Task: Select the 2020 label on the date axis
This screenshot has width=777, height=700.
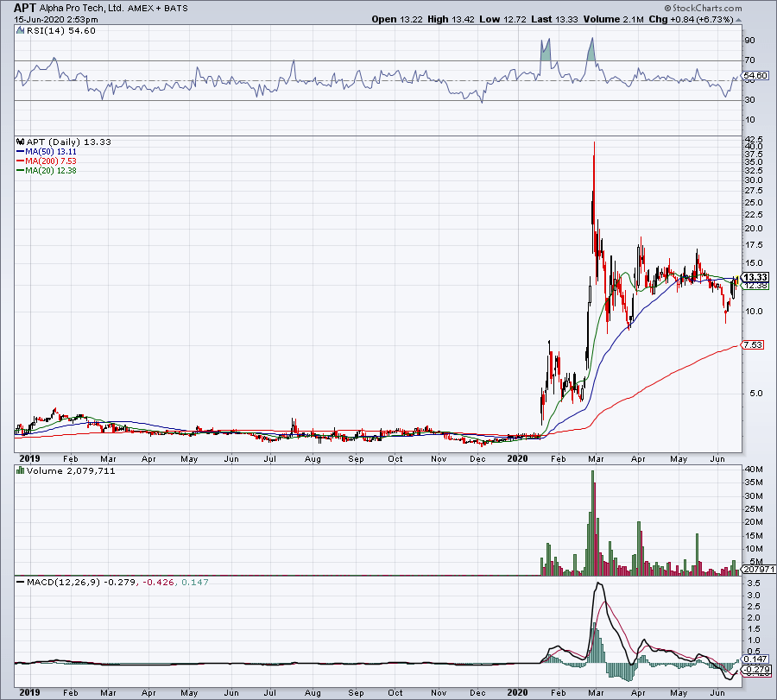Action: point(519,459)
